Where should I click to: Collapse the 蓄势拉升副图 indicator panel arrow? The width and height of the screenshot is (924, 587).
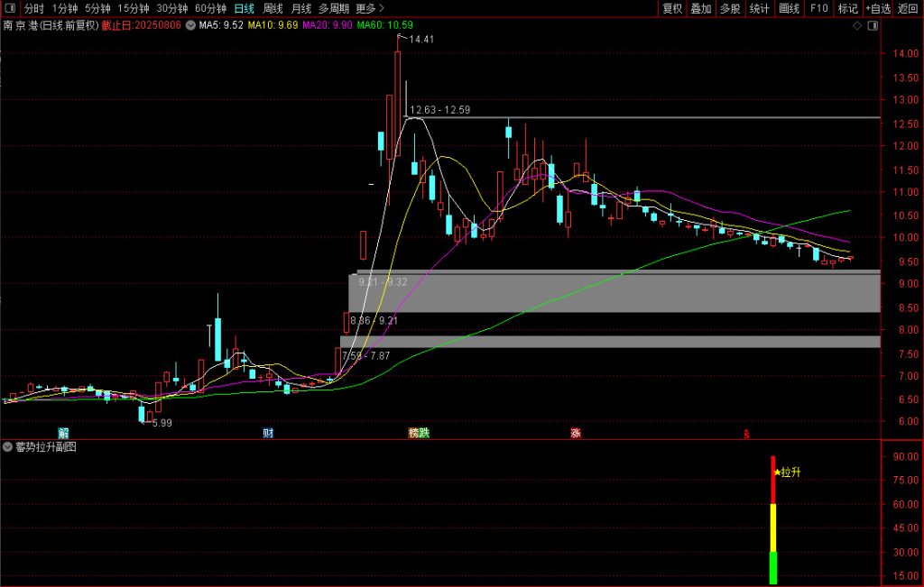8,447
